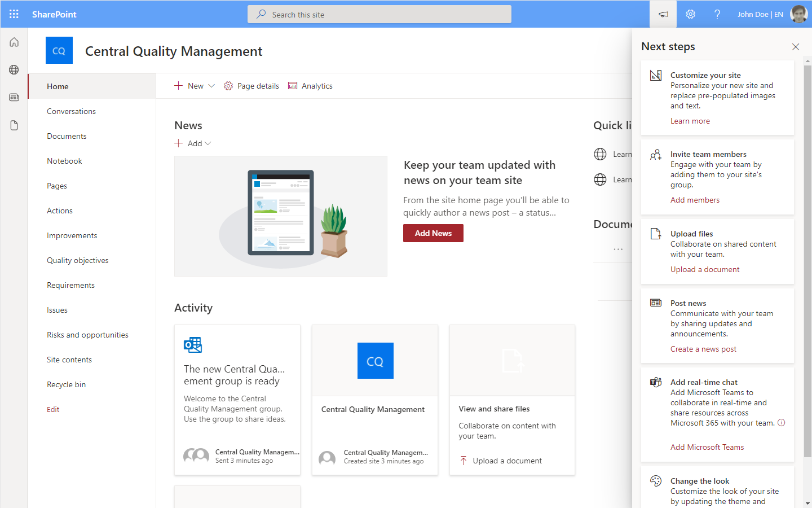This screenshot has height=508, width=812.
Task: Click Upload a document in activity card
Action: [x=507, y=461]
